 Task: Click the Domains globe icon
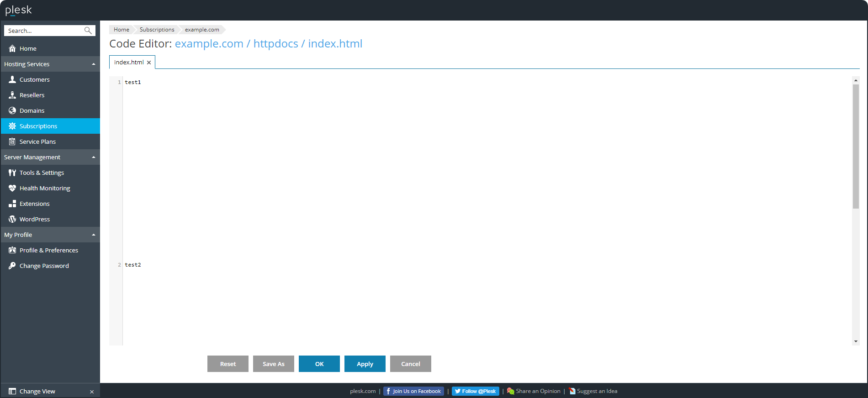click(12, 110)
